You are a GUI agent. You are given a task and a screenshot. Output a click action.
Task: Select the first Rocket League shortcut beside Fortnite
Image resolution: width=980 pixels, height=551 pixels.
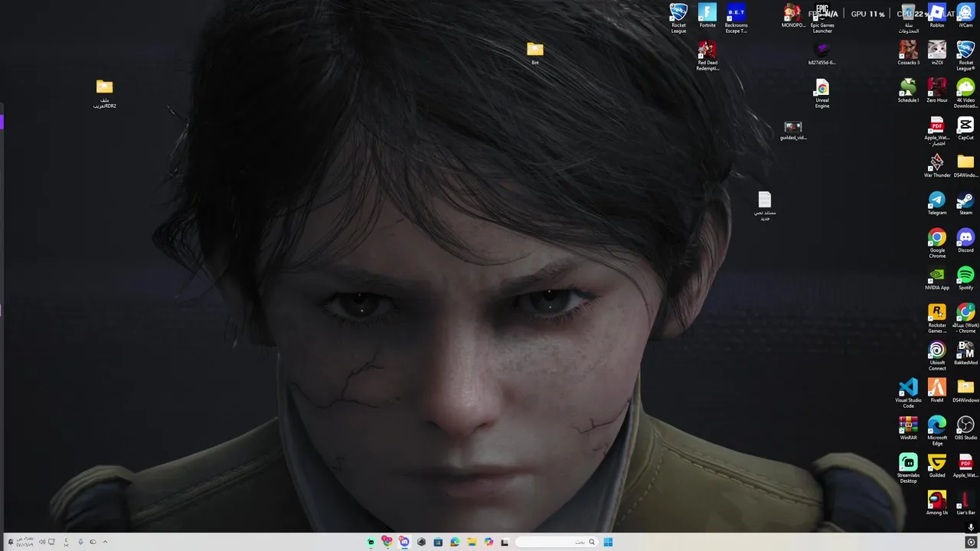(x=678, y=18)
